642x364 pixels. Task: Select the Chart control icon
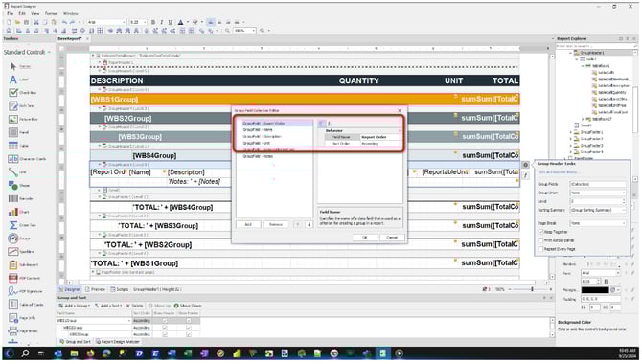[x=13, y=212]
